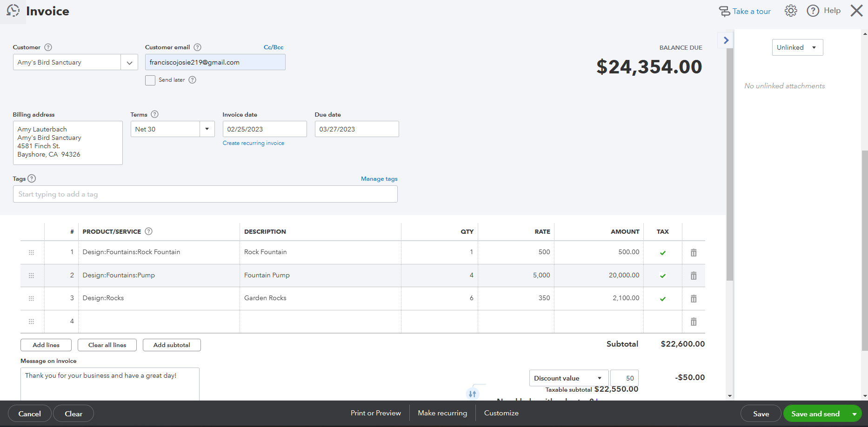The image size is (868, 427).
Task: Click the Invoice date field
Action: pos(265,129)
